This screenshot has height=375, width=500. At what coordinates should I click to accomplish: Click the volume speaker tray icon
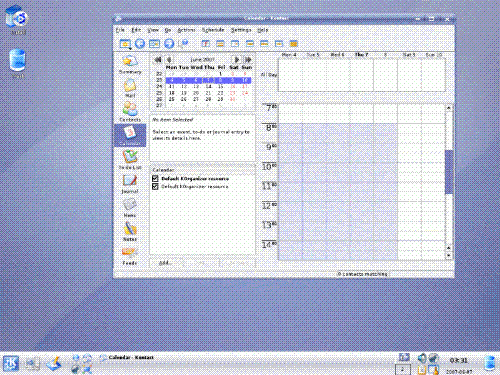click(422, 358)
